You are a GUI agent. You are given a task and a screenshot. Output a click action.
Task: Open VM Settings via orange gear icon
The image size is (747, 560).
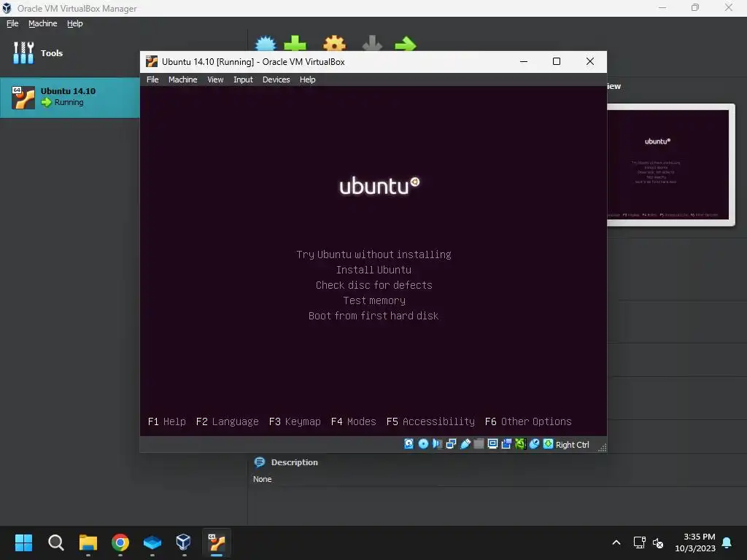coord(334,43)
